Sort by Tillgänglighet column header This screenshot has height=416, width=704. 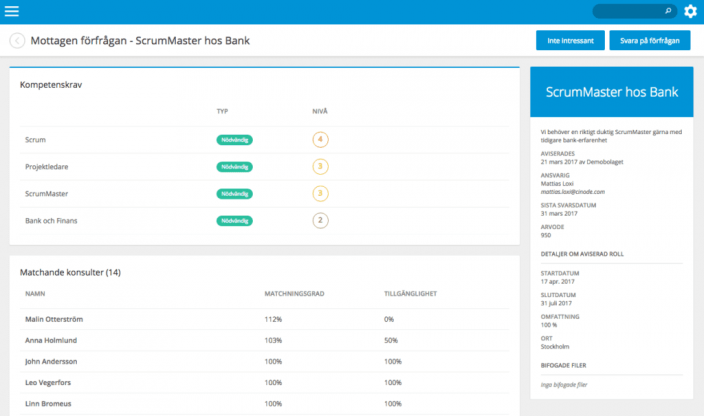(409, 294)
